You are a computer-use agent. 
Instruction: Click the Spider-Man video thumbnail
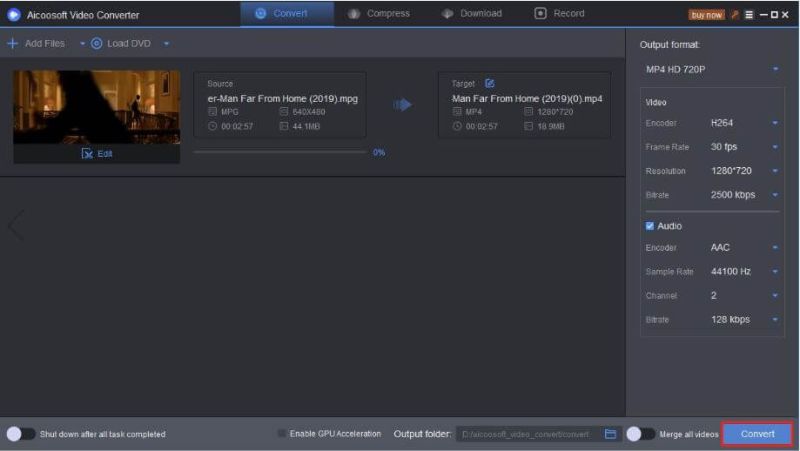pos(96,107)
